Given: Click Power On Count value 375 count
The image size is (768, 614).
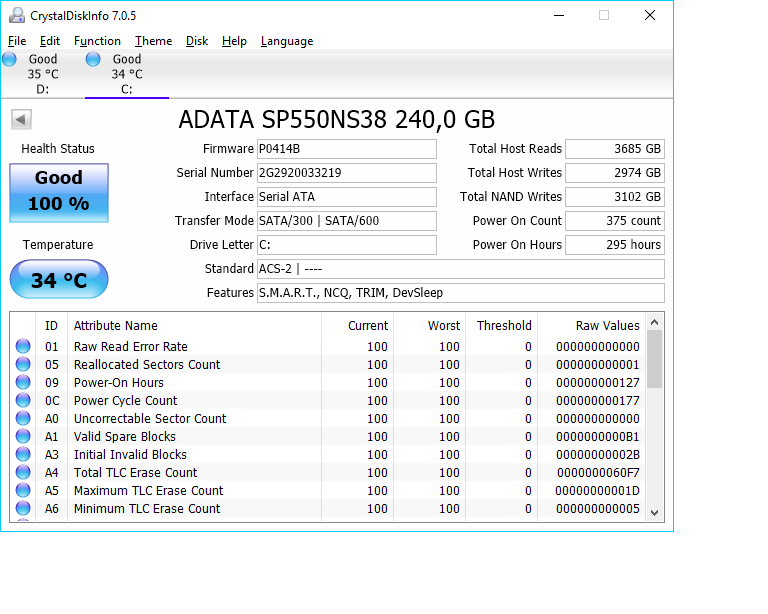Looking at the screenshot, I should click(x=615, y=221).
